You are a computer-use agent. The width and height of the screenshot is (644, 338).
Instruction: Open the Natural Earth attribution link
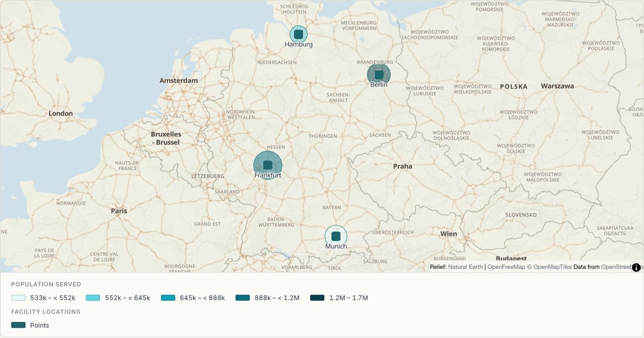(465, 267)
